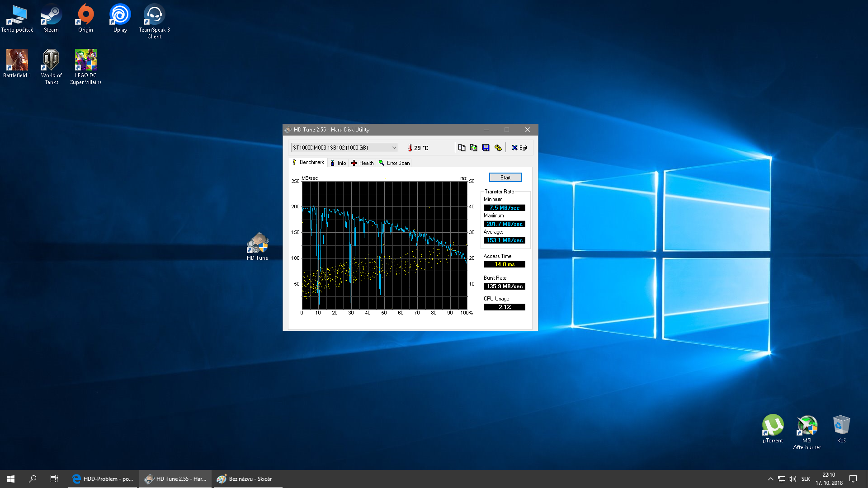Open the volume control in system tray

point(793,479)
